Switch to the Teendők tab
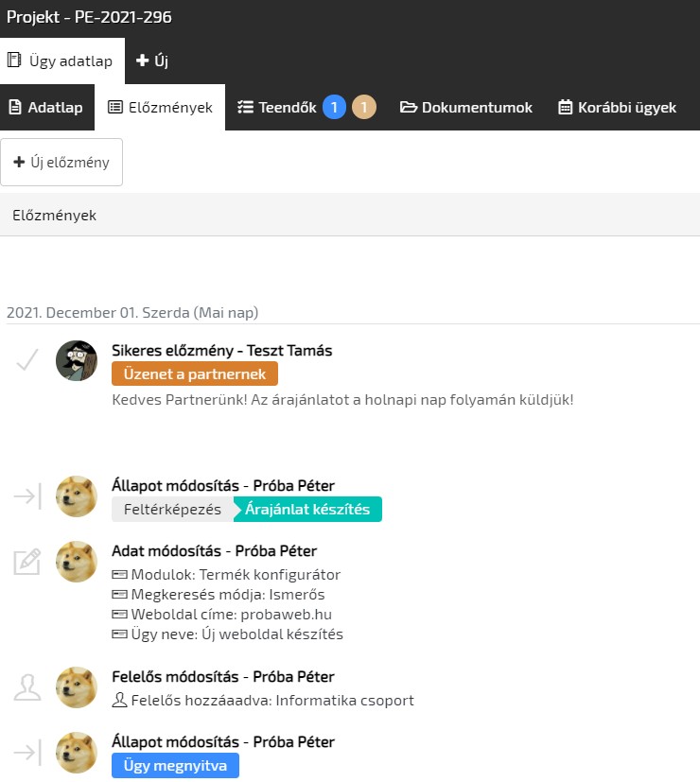Viewport: 700px width, 782px height. point(276,108)
